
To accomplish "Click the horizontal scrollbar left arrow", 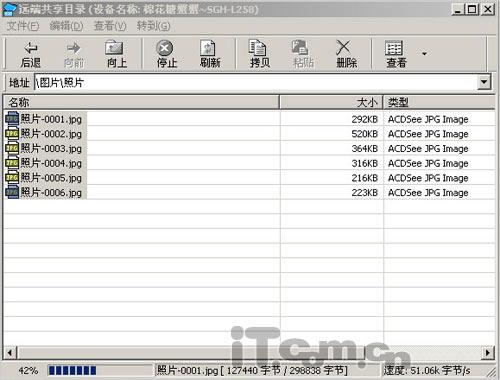I will (10, 352).
